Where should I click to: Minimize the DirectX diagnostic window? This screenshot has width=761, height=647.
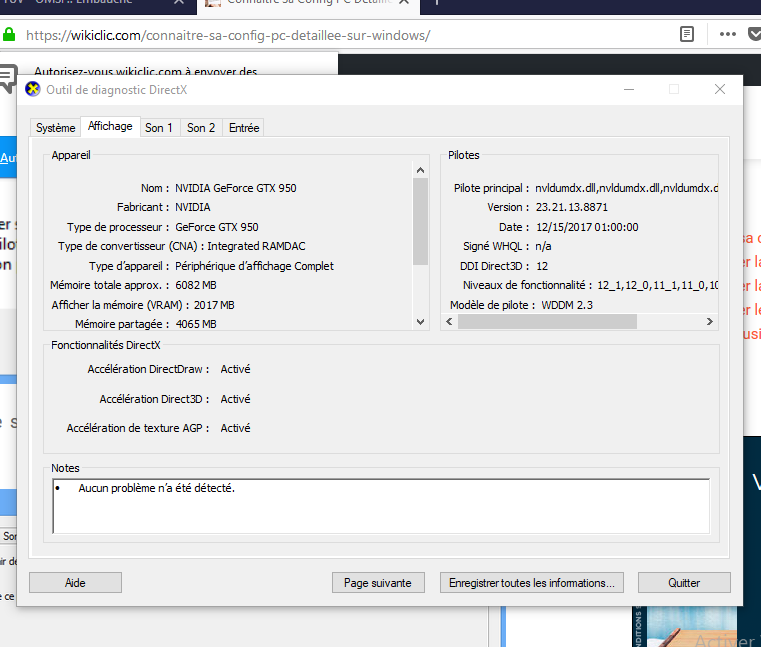point(629,89)
